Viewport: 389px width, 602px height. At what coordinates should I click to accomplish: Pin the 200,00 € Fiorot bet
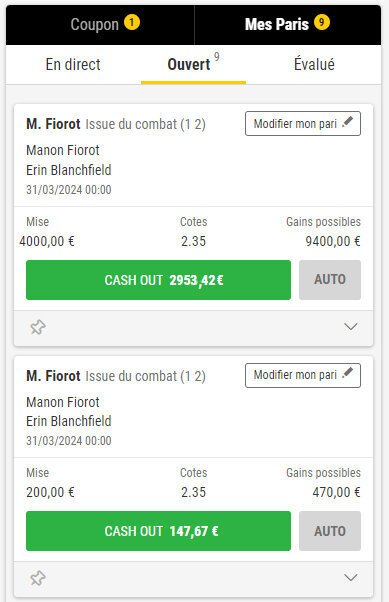coord(38,578)
